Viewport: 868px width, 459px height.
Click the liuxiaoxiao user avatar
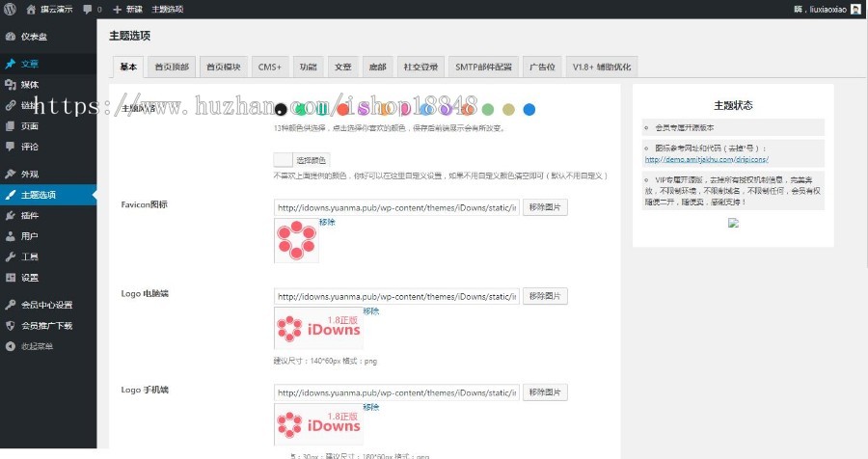point(855,9)
